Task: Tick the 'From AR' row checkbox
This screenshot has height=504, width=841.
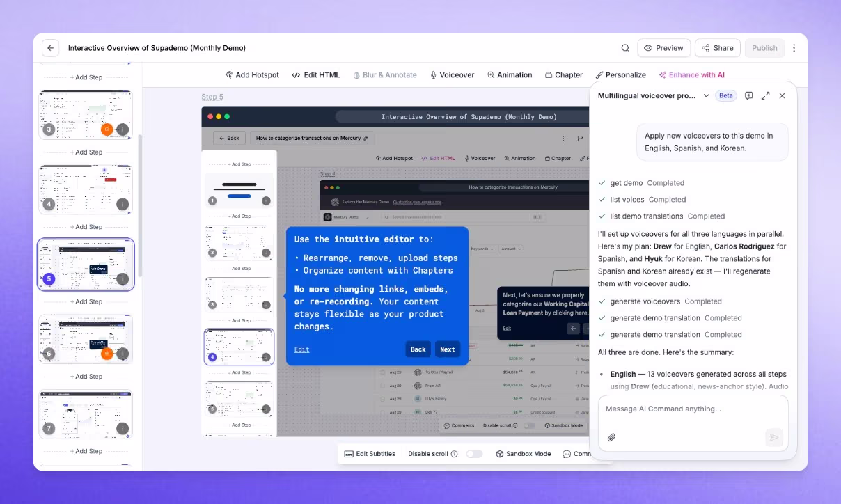Action: point(382,385)
